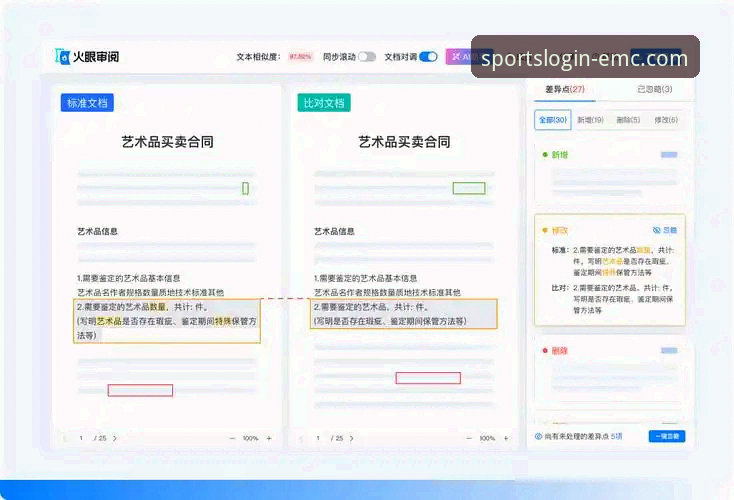Zoom in the 标准文档 view
This screenshot has width=734, height=500.
[269, 439]
